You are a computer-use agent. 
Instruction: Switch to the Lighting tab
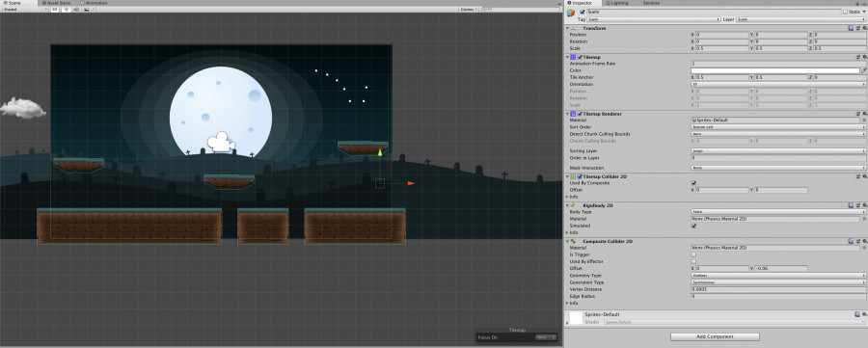pyautogui.click(x=616, y=3)
